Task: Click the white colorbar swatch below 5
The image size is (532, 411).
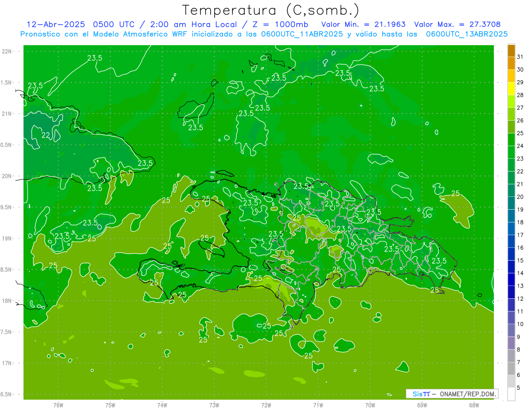Action: 511,394
